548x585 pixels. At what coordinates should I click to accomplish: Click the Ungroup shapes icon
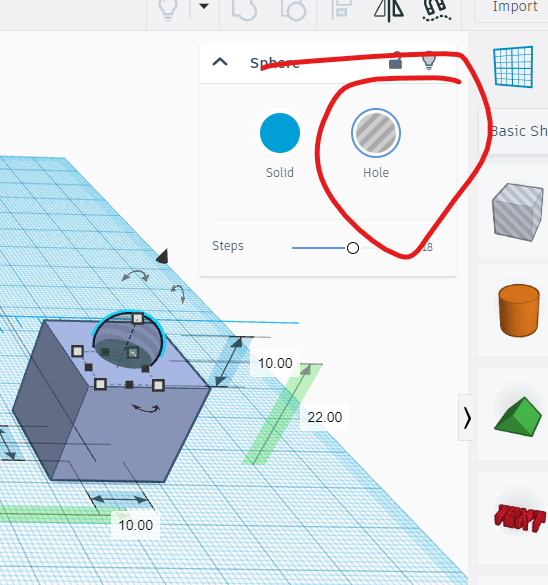(x=294, y=9)
